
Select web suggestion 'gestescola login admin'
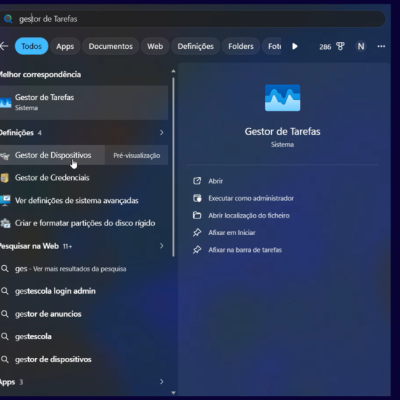click(84, 291)
